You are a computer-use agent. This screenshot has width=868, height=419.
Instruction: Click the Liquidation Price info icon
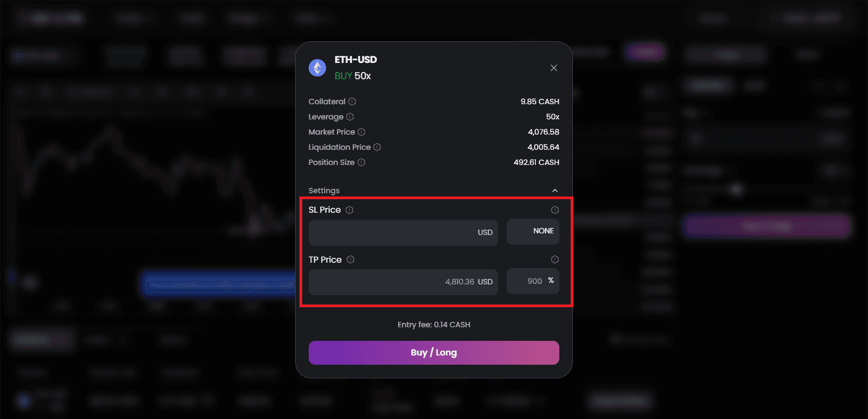coord(377,147)
